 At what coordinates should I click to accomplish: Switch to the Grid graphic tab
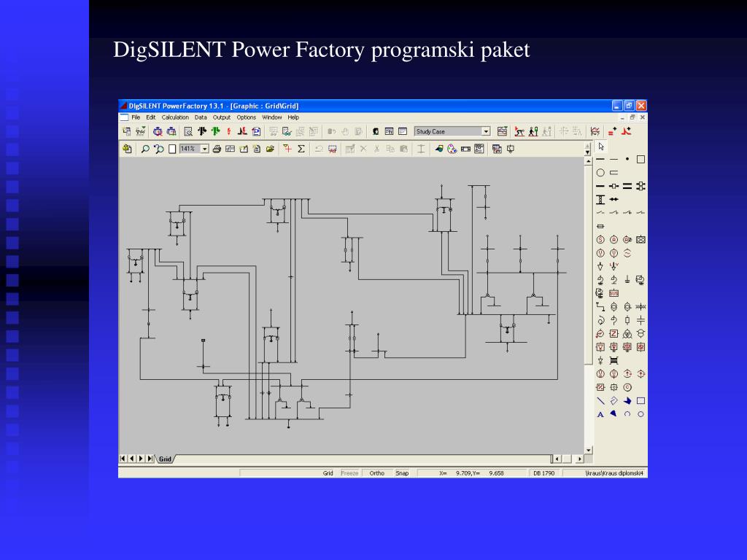click(165, 459)
